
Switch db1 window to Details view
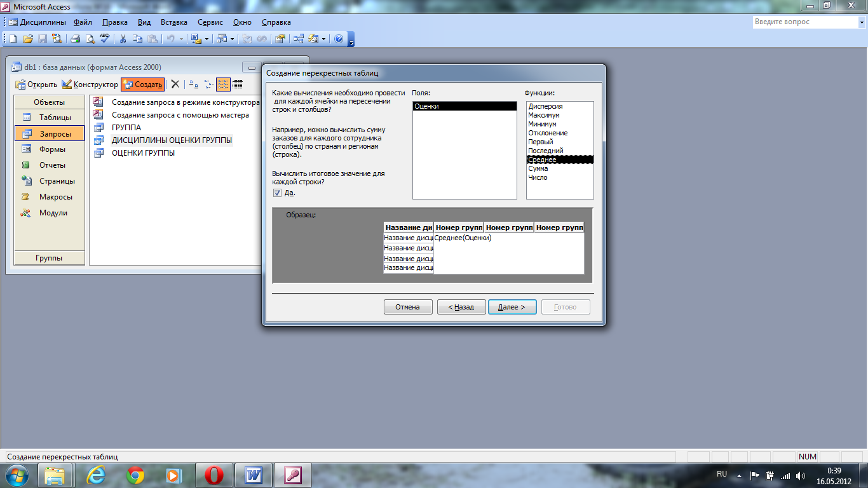[x=238, y=84]
